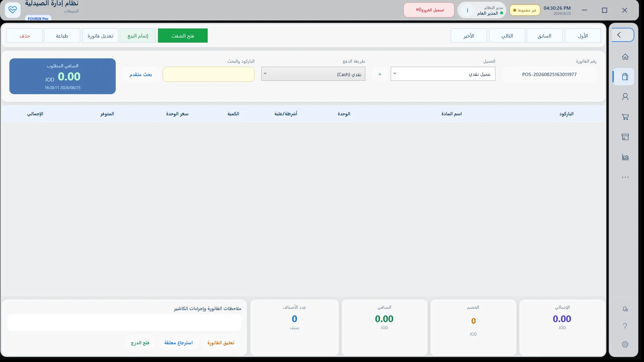Click the حذف delete button

pyautogui.click(x=25, y=36)
